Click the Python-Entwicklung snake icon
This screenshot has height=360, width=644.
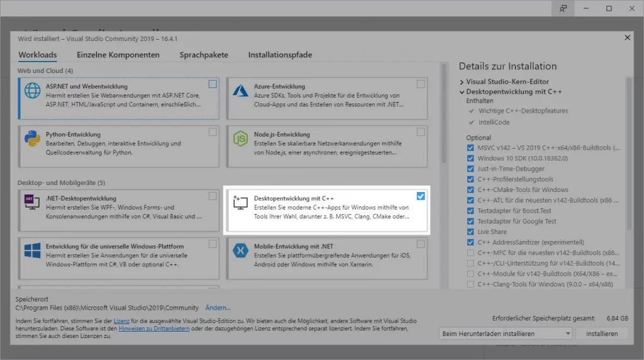coord(32,140)
